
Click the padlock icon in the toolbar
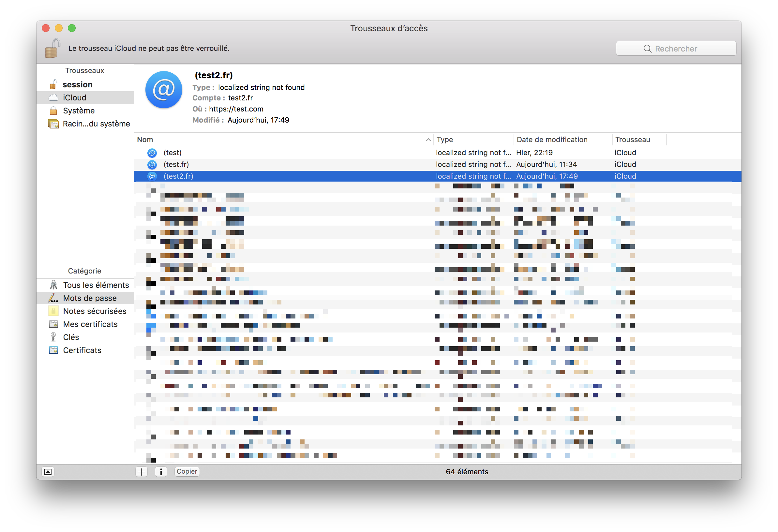click(52, 49)
